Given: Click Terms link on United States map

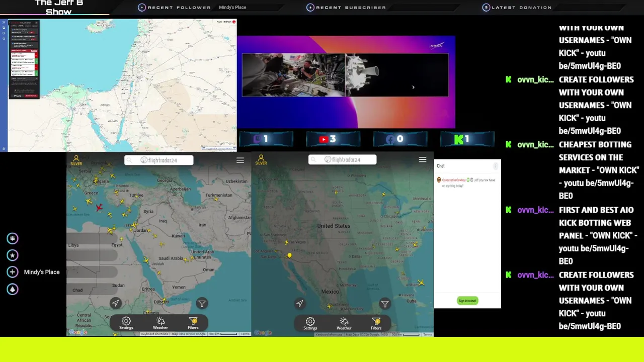Looking at the screenshot, I should [427, 334].
